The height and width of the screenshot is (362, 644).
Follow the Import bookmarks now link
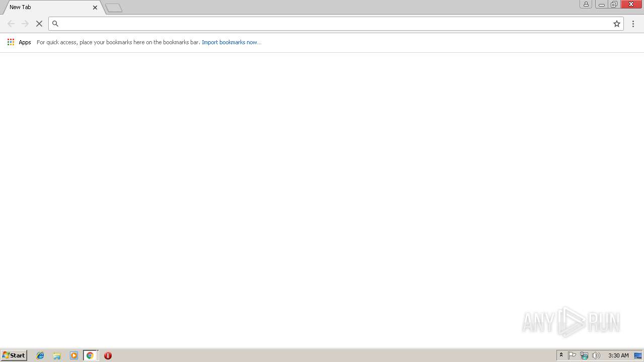coord(231,42)
